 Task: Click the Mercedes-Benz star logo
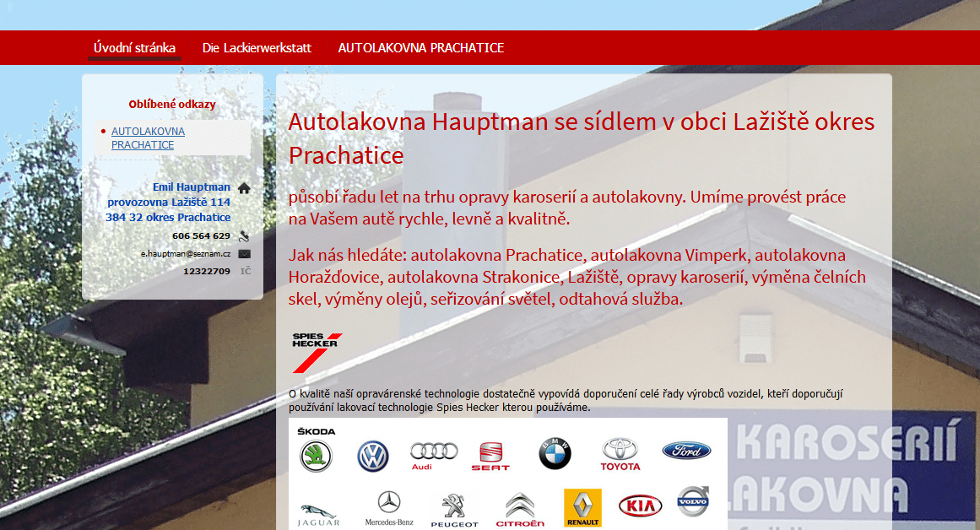[x=389, y=509]
